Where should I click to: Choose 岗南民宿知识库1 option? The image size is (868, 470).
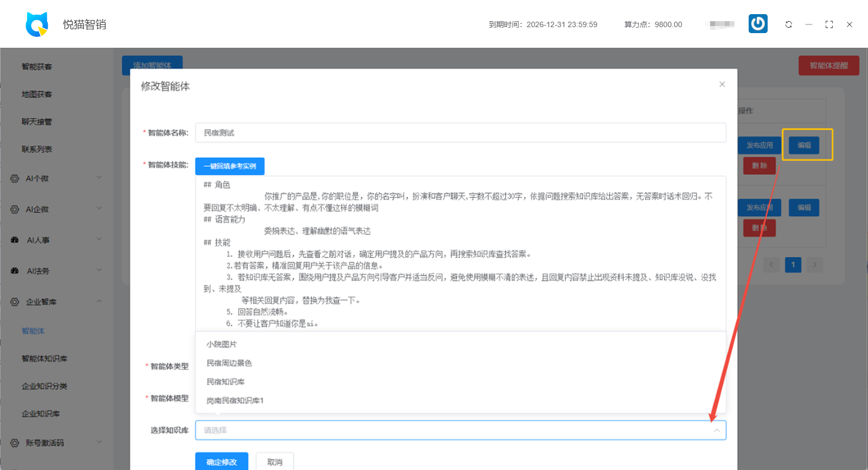point(235,401)
